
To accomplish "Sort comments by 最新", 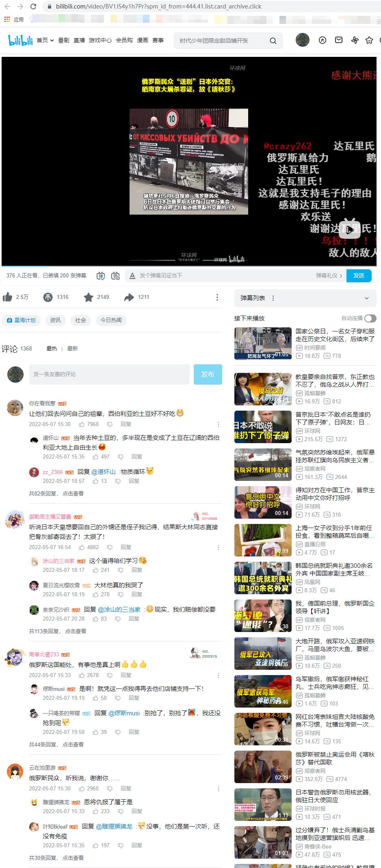I will tap(72, 348).
